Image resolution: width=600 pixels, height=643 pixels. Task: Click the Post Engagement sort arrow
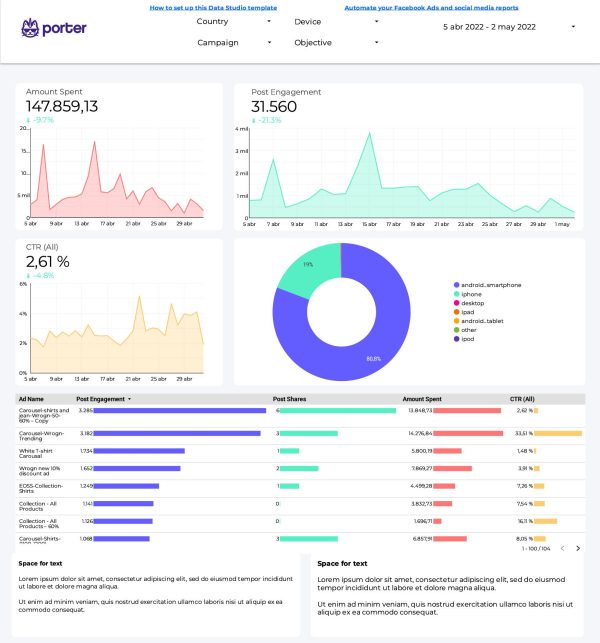(129, 399)
